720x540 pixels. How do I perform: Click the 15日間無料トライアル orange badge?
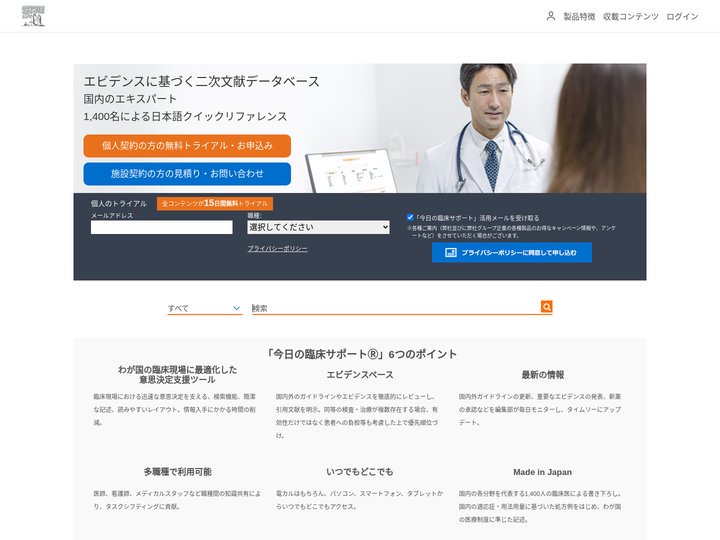(x=215, y=203)
